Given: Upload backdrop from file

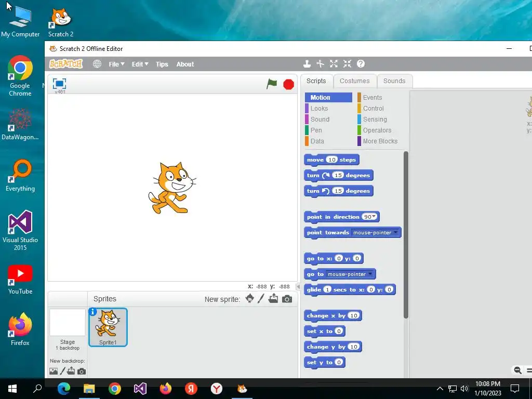Looking at the screenshot, I should pyautogui.click(x=71, y=371).
